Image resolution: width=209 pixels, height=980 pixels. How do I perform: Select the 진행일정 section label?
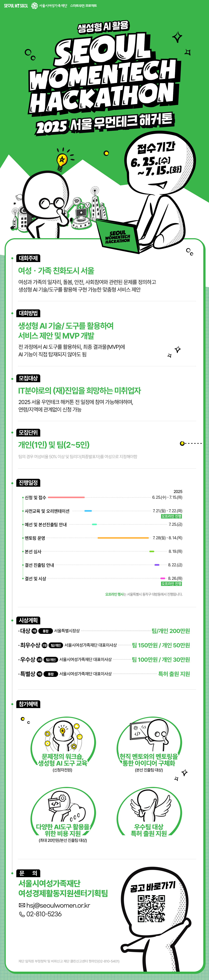[x=28, y=482]
